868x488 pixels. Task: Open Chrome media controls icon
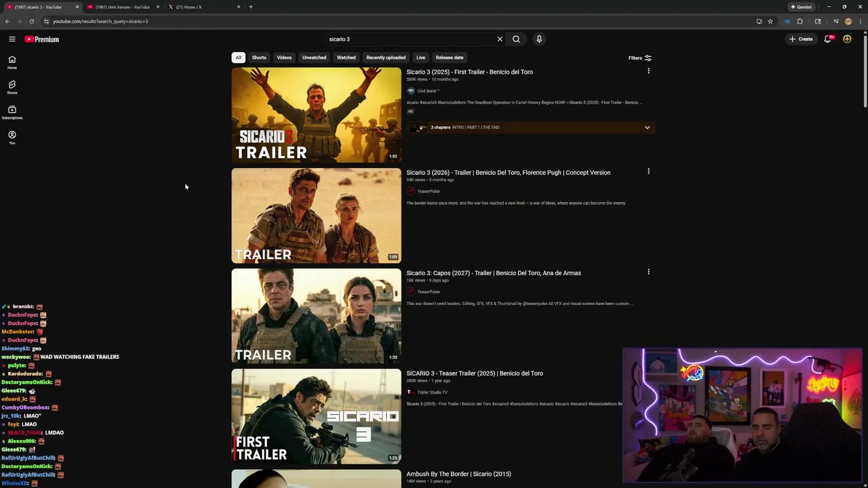[835, 21]
